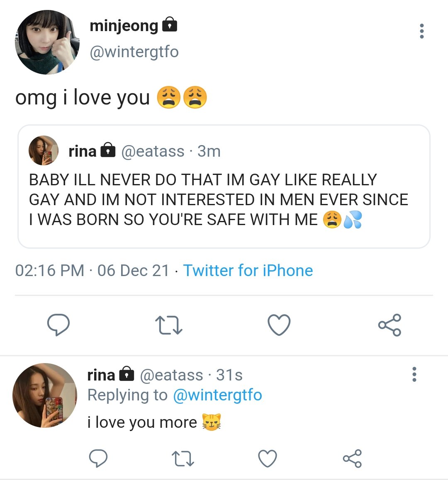Reply to rina's 'i love you more' tweet
This screenshot has width=448, height=480.
tap(98, 458)
